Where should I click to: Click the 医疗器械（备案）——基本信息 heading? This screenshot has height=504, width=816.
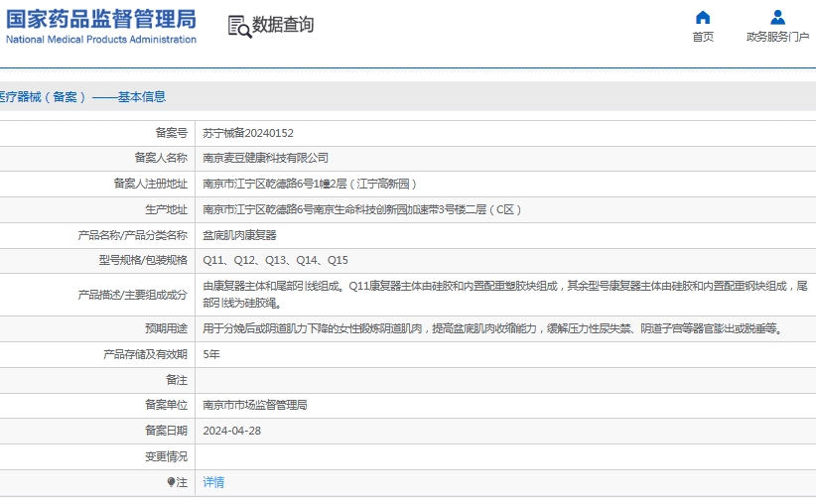82,97
